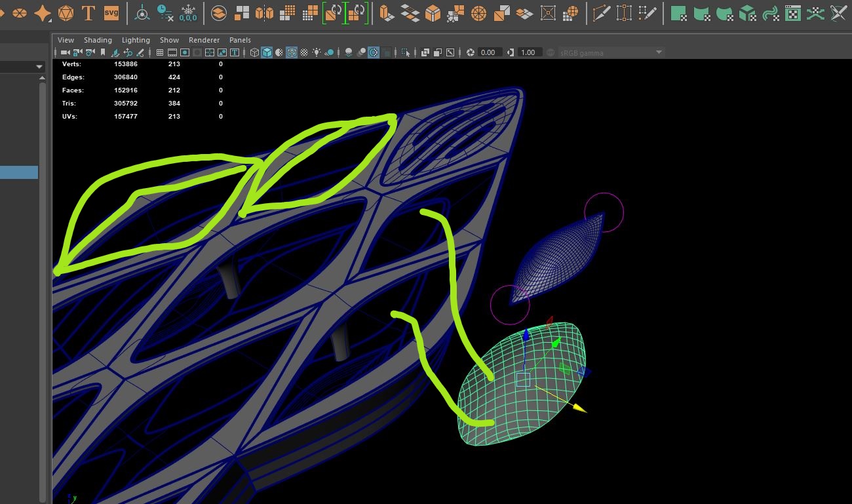Open camera bookmarks in panel toolbar

[x=102, y=52]
